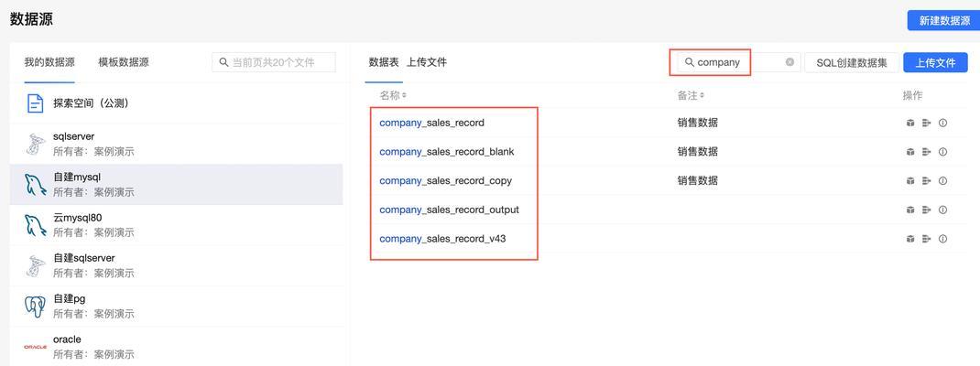Viewport: 980px width, 366px height.
Task: Click the cube icon for company_sales_record_copy
Action: (x=910, y=180)
